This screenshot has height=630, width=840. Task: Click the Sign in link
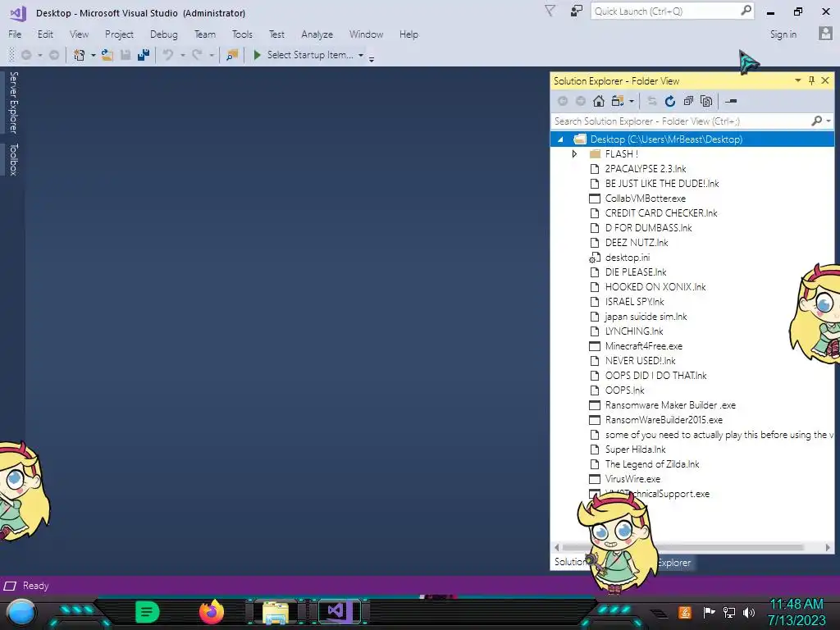click(783, 34)
